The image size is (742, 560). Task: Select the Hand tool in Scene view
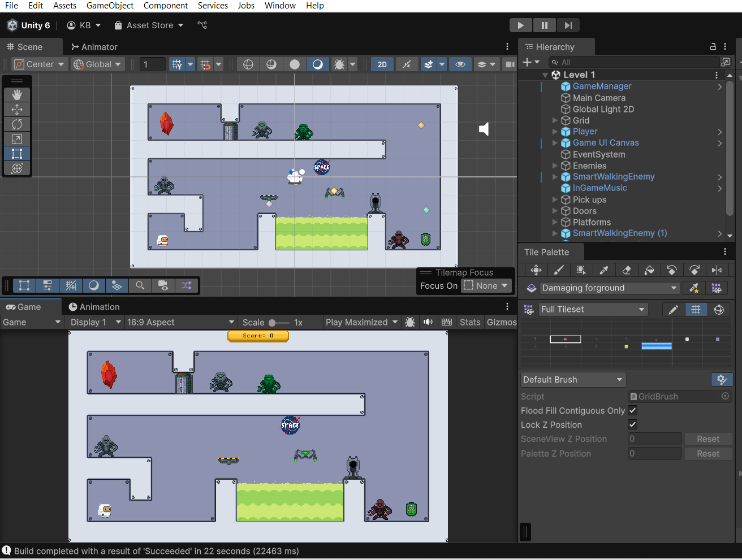pos(17,94)
